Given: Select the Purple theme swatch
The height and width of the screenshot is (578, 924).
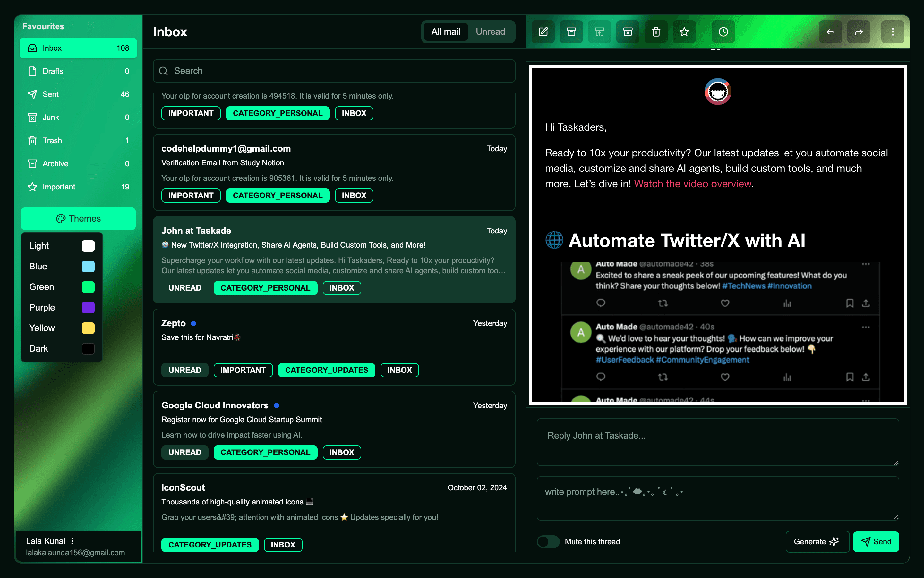Looking at the screenshot, I should 88,308.
